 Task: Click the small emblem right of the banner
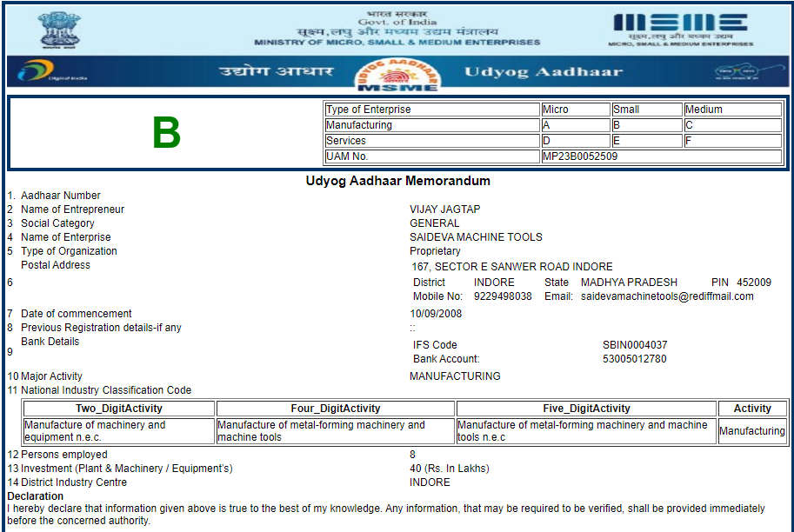click(737, 73)
